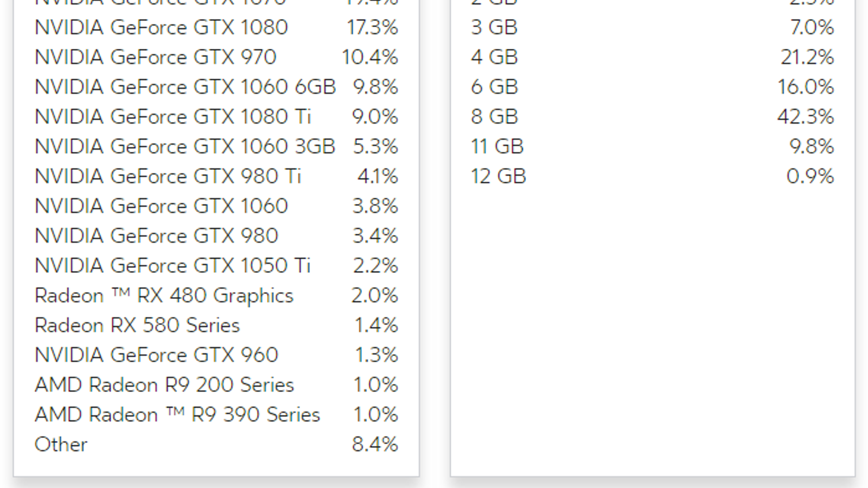Screen dimensions: 868x488
Task: Click the Radeon RX 580 Series label
Action: pos(137,325)
